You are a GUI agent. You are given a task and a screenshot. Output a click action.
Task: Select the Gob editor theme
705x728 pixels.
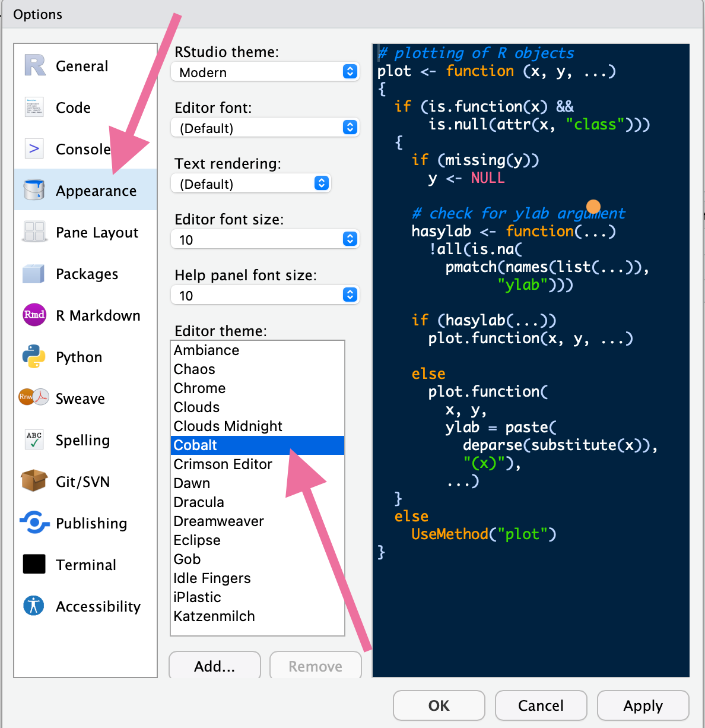point(258,559)
